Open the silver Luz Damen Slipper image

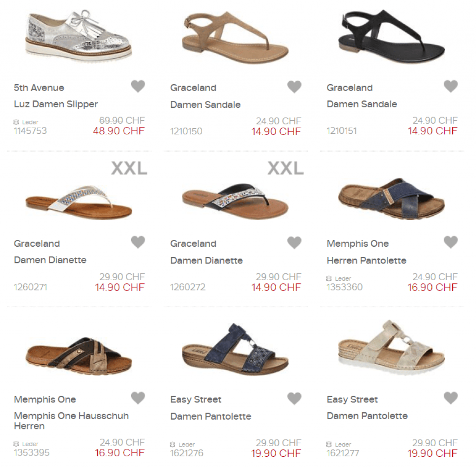click(79, 35)
